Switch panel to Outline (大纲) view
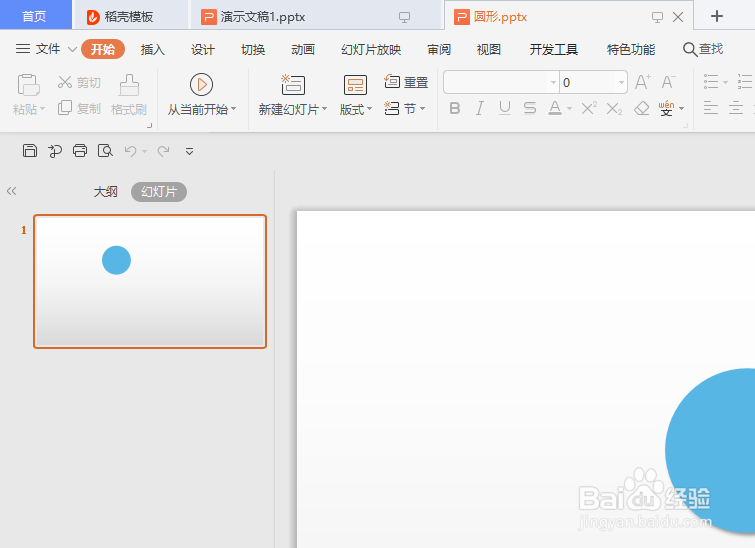The height and width of the screenshot is (548, 755). pyautogui.click(x=105, y=192)
